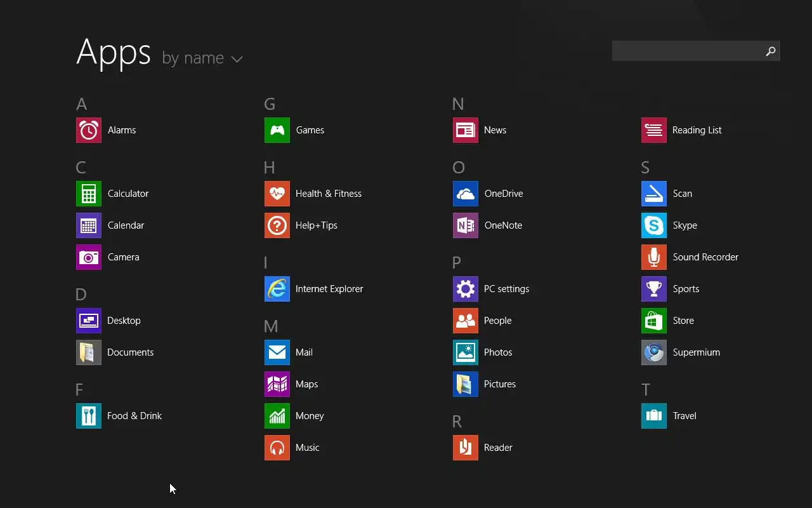
Task: Open the Games controller icon
Action: [x=277, y=130]
